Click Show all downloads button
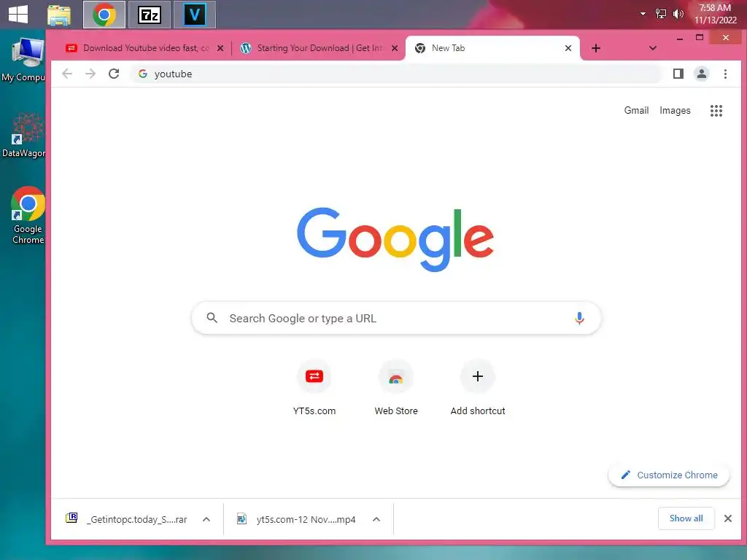 coord(686,518)
